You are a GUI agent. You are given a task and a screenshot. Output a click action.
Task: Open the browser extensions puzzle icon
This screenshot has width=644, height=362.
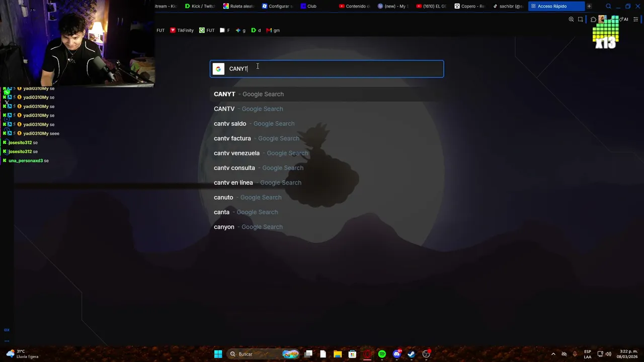click(593, 20)
